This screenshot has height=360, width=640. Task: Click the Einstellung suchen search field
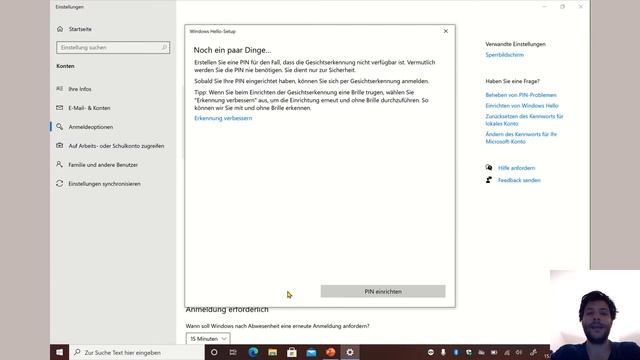pos(113,48)
